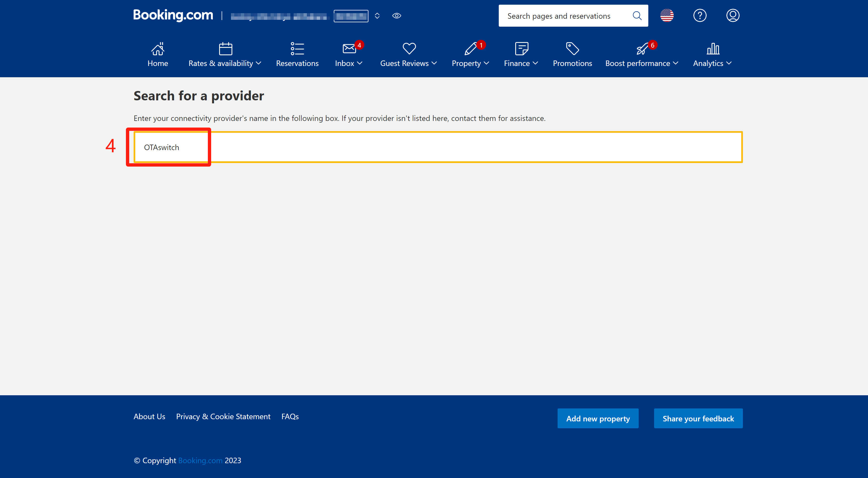Open Privacy & Cookie Statement link
Image resolution: width=868 pixels, height=478 pixels.
(223, 416)
